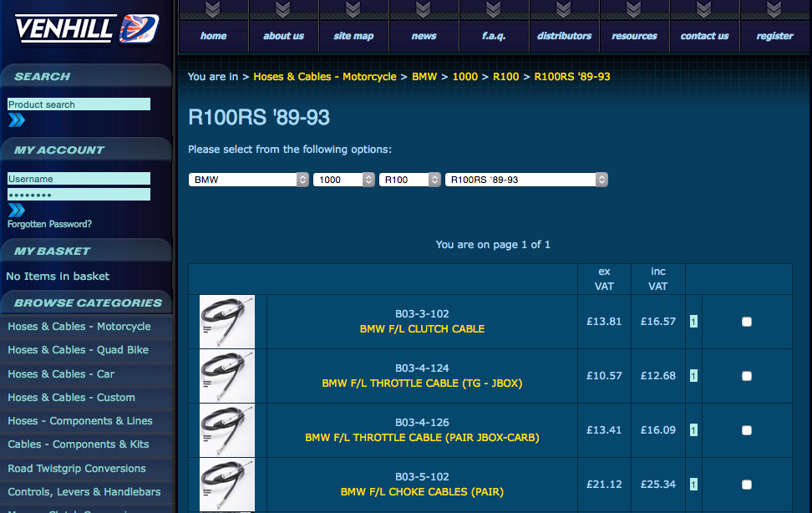Image resolution: width=812 pixels, height=513 pixels.
Task: Open the B03-4-124 throttle cable thumbnail
Action: pos(227,376)
